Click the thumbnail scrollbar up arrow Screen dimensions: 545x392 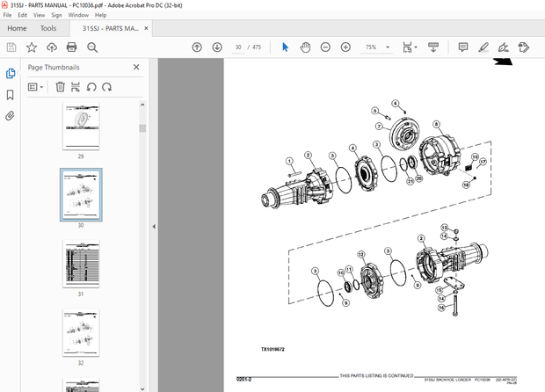(x=142, y=105)
